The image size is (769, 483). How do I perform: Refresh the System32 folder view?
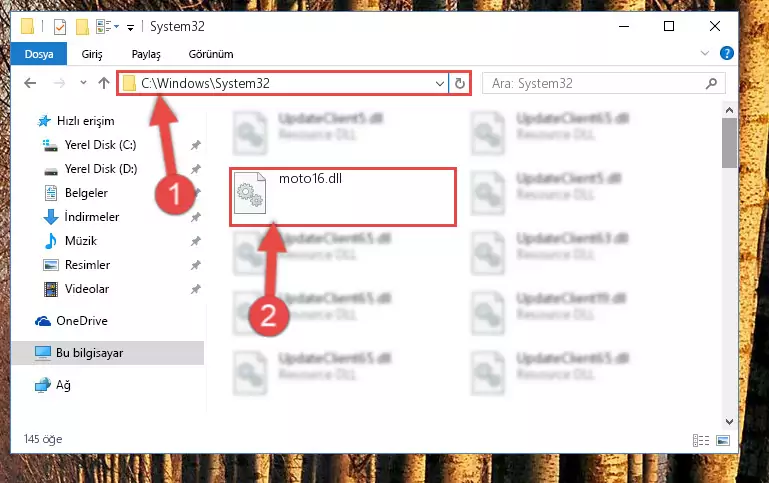[x=460, y=83]
